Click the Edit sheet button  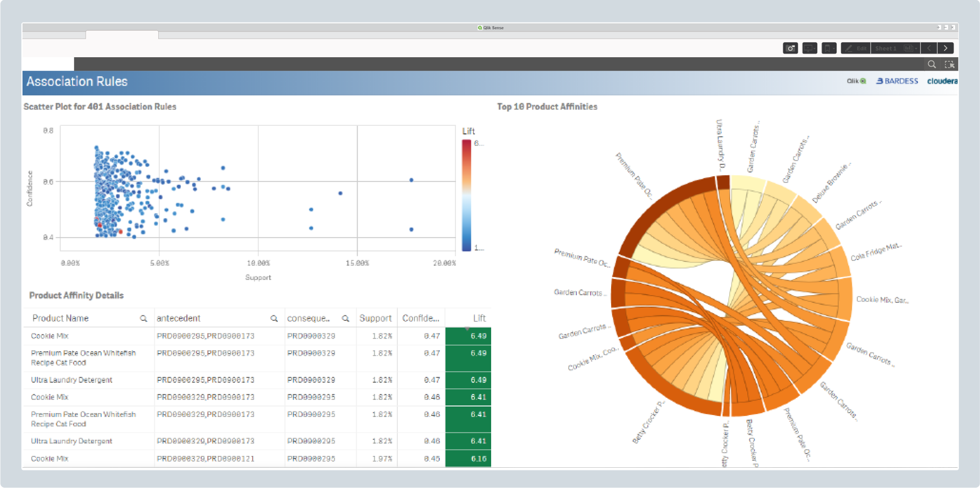(x=856, y=48)
